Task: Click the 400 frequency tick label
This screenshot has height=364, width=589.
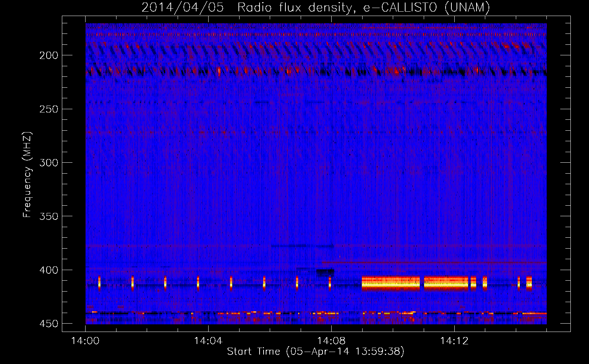Action: point(49,270)
